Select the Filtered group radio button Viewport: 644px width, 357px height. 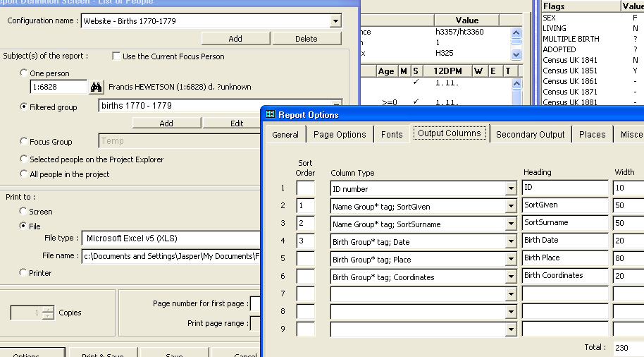point(23,107)
